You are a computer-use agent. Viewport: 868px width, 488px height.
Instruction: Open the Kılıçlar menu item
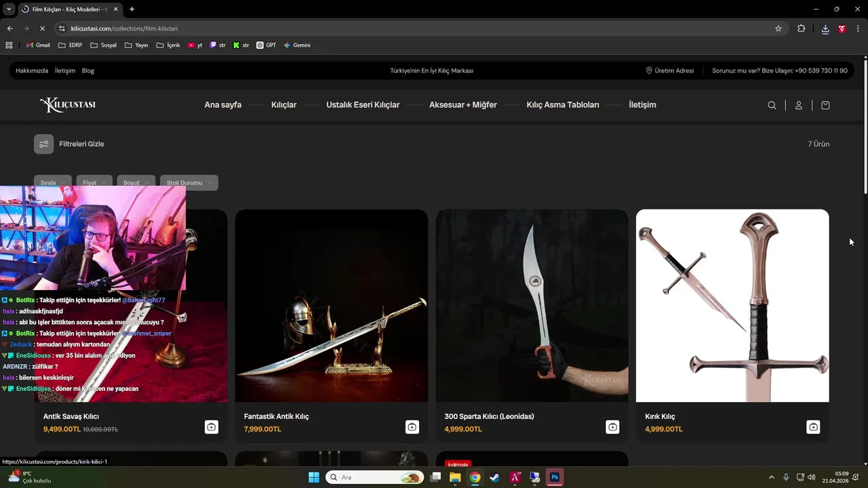click(283, 105)
